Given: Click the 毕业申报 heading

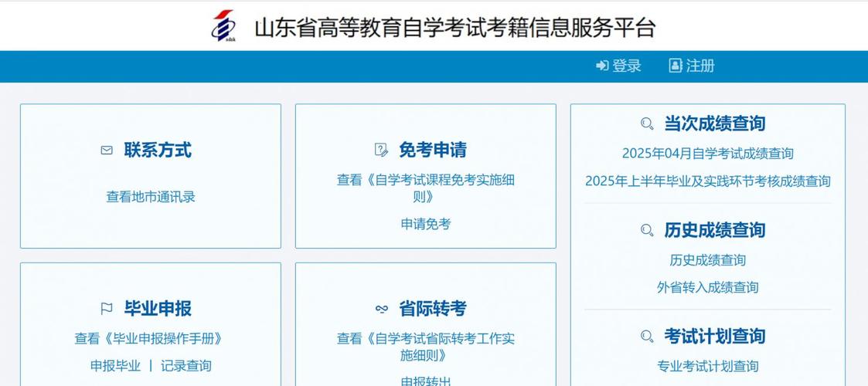Looking at the screenshot, I should click(x=158, y=309).
